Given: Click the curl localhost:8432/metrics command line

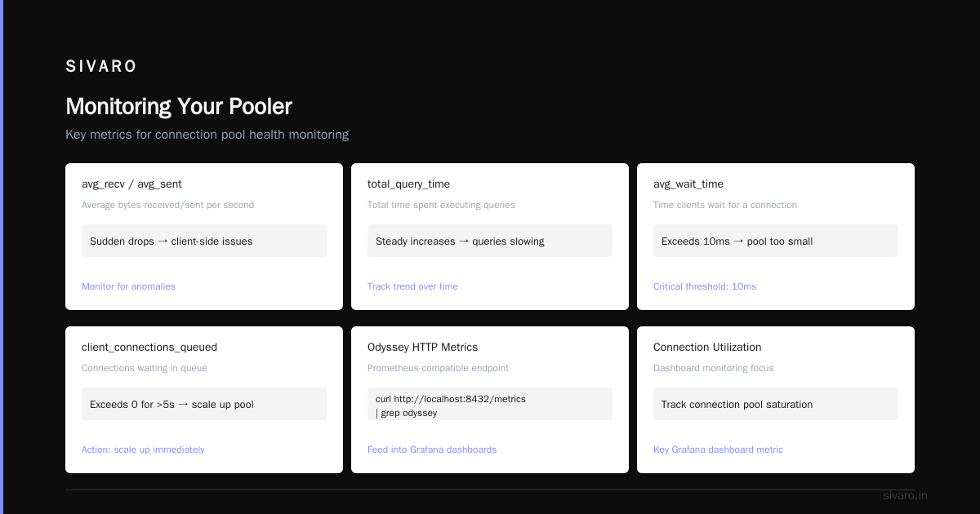Looking at the screenshot, I should [451, 399].
